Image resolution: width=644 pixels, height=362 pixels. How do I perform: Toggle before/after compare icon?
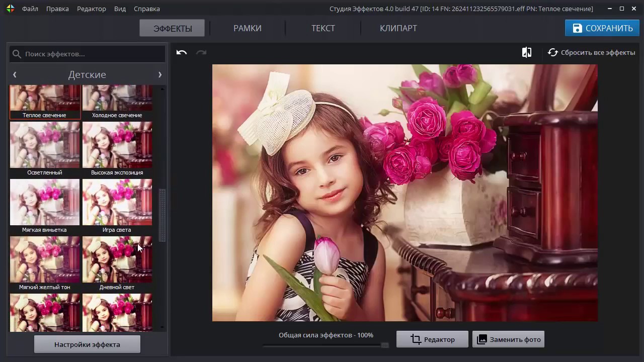tap(527, 52)
